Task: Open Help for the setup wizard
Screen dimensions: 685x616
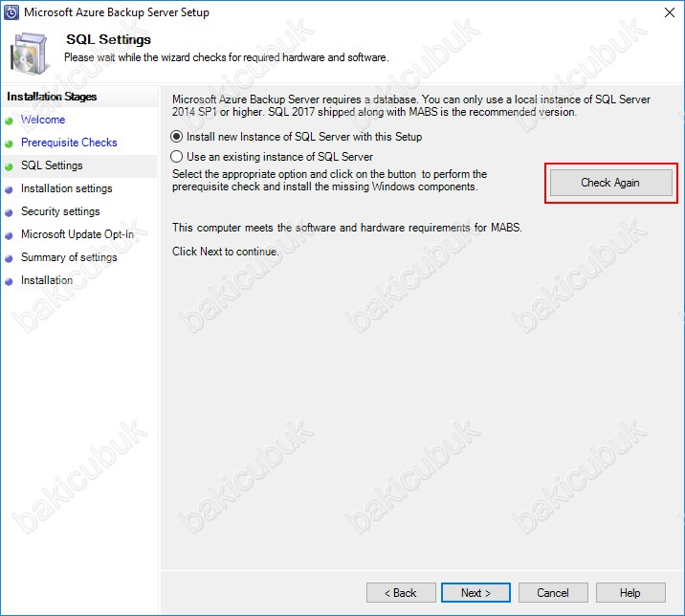Action: pos(630,593)
